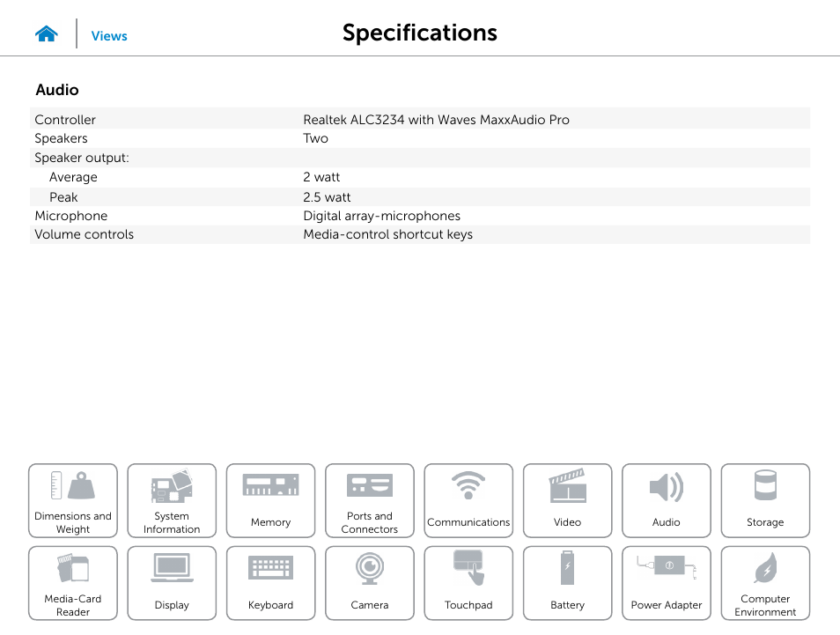Select the Speakers row label
This screenshot has height=635, width=840.
61,138
